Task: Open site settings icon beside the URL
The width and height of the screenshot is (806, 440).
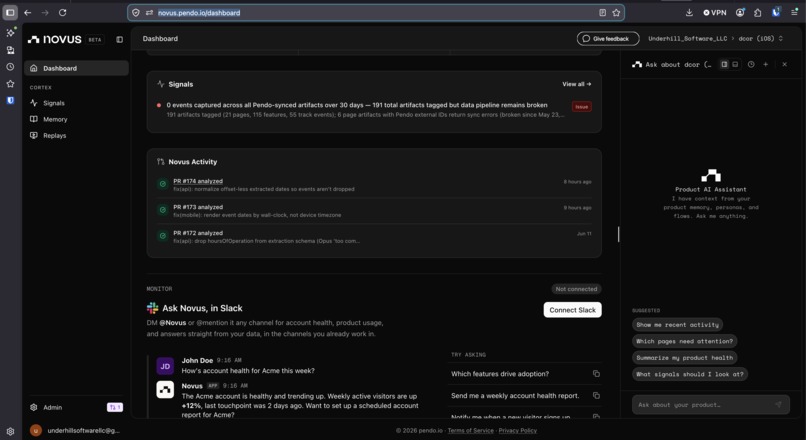Action: (149, 13)
